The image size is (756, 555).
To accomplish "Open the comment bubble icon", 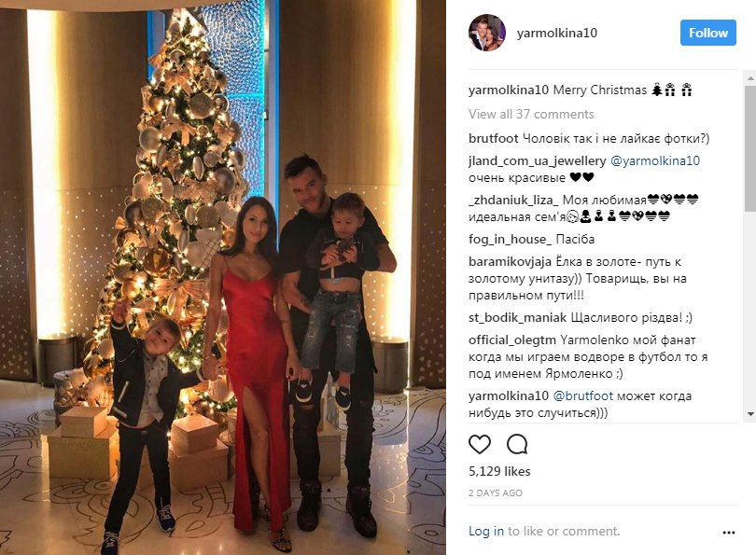I will 517,444.
